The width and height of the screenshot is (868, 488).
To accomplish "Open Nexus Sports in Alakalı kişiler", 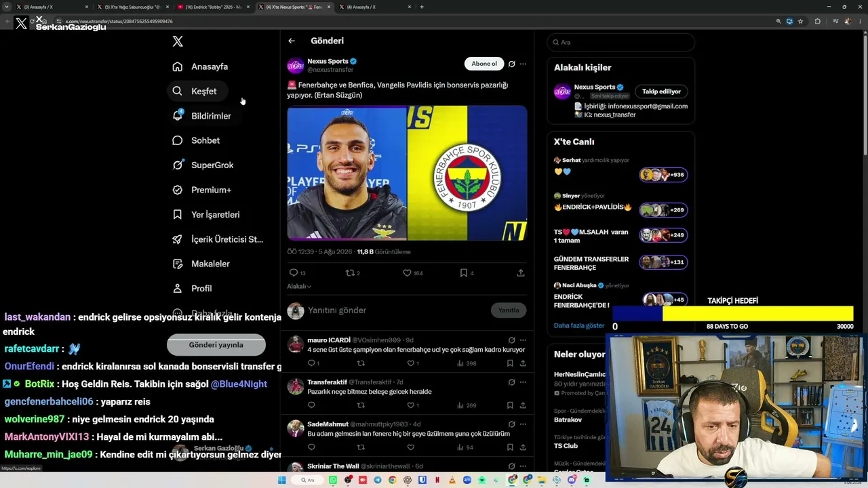I will [x=594, y=87].
